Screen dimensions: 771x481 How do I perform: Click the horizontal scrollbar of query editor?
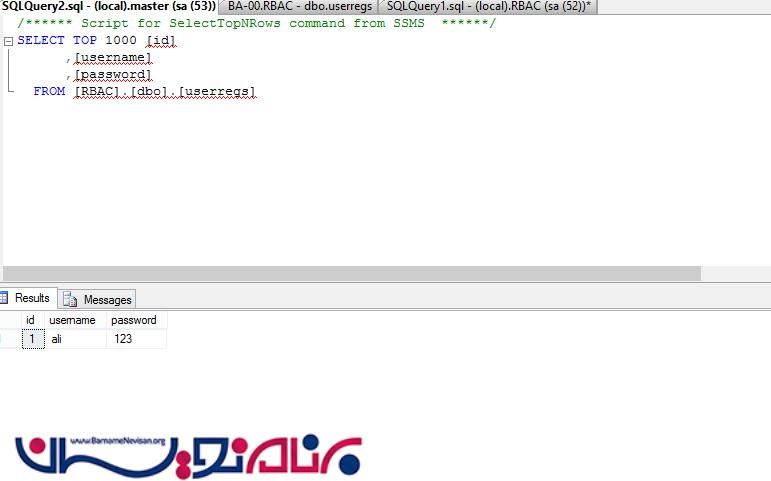click(350, 273)
